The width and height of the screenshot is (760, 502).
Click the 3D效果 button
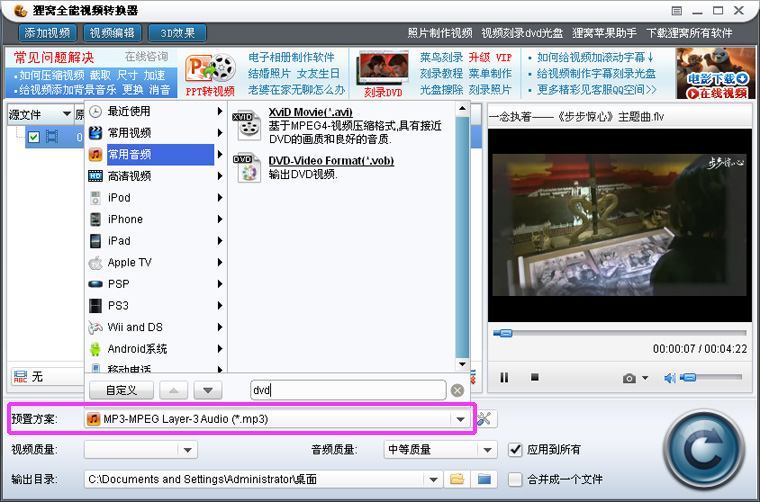coord(177,33)
